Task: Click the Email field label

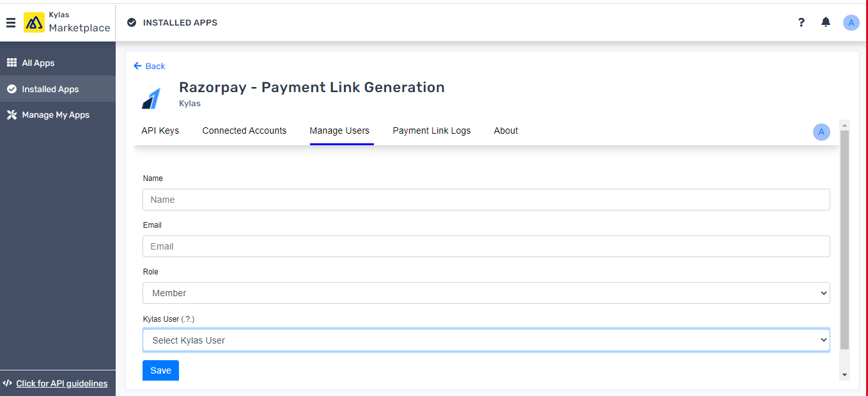Action: pos(152,225)
